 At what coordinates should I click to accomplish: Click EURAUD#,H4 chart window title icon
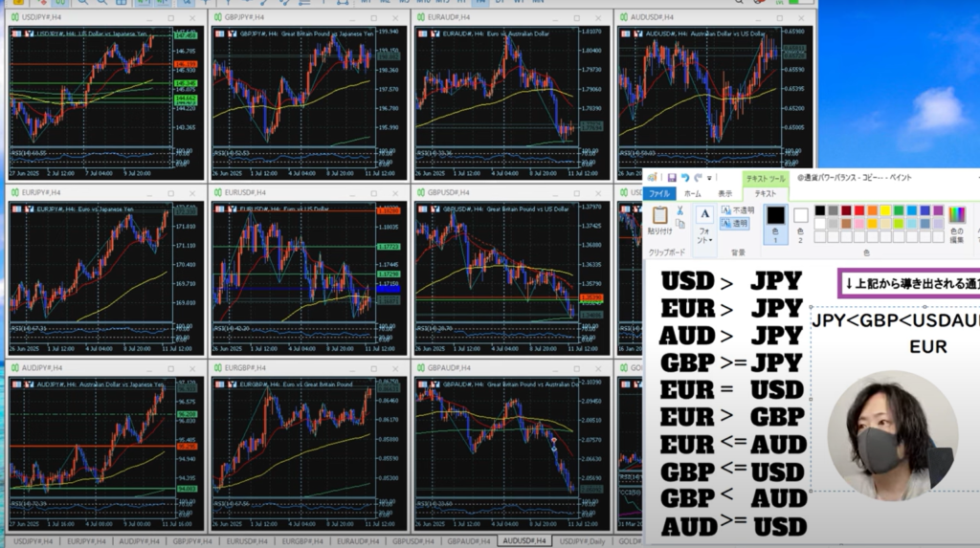pyautogui.click(x=421, y=17)
